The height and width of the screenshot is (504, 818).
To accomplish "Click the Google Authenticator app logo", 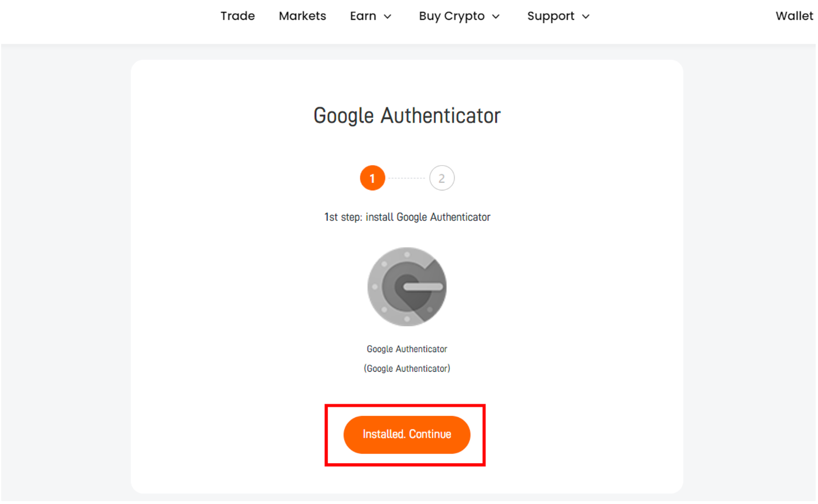I will (407, 287).
